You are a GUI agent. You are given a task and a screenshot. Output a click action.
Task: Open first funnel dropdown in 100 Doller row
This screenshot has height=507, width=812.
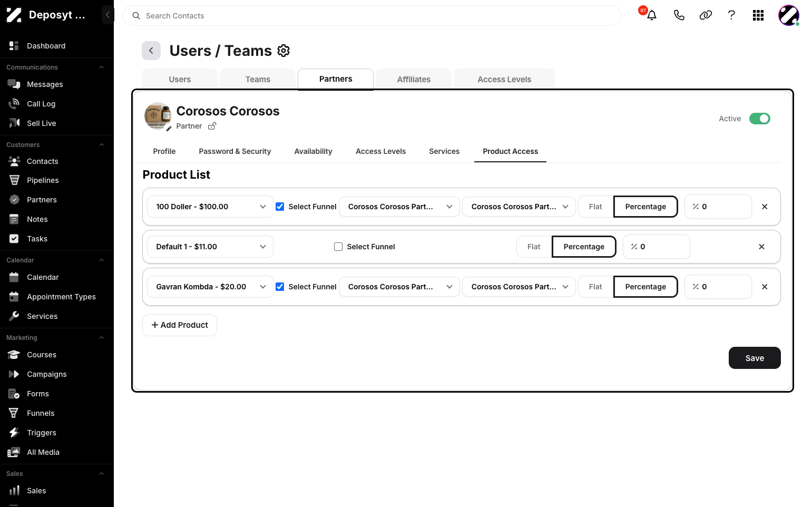click(x=399, y=207)
